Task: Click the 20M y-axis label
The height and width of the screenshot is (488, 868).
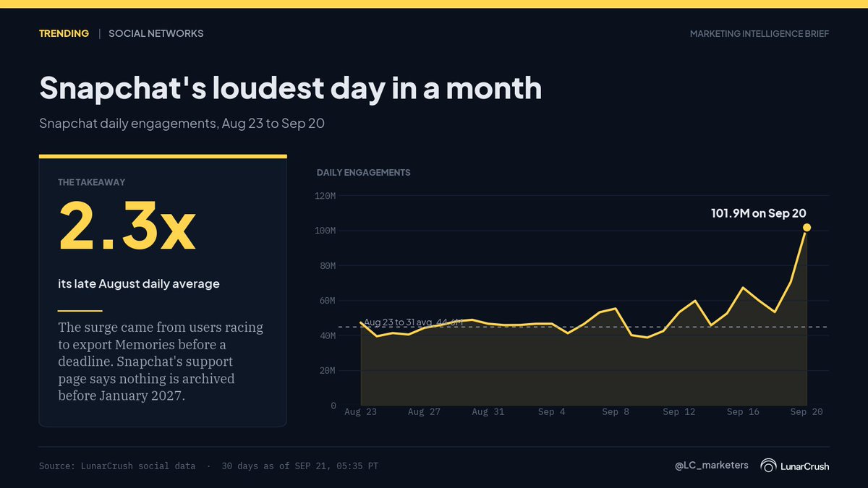Action: (328, 371)
